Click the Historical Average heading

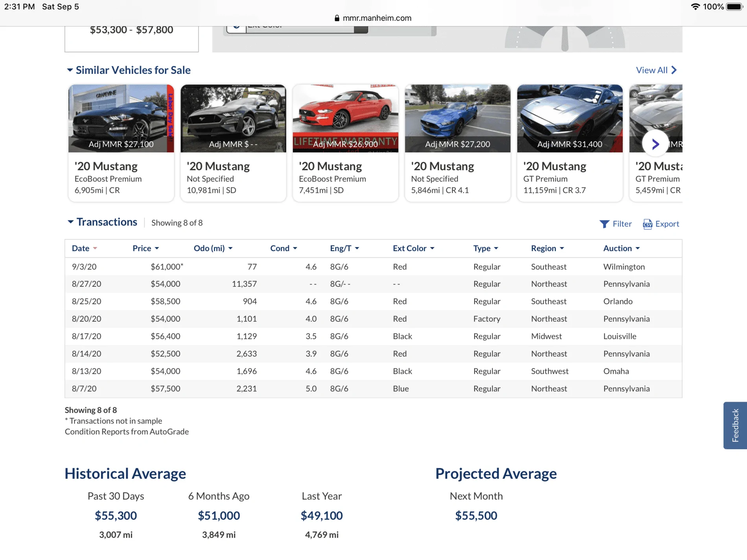[x=125, y=474]
